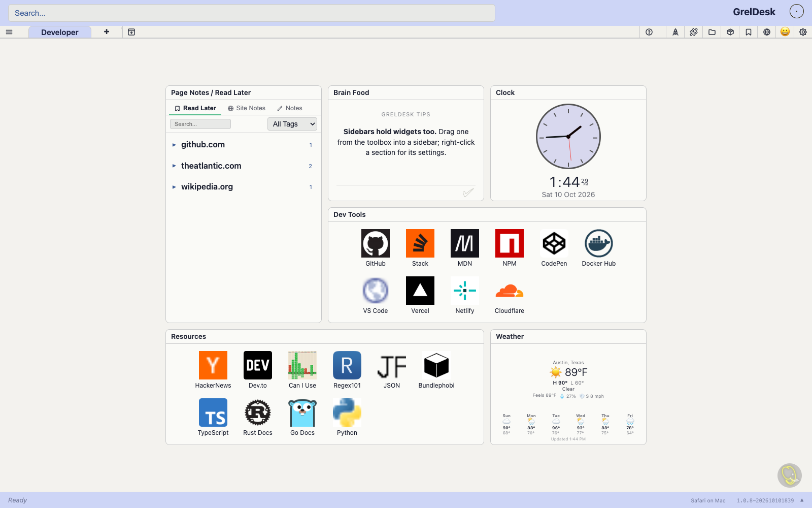This screenshot has height=508, width=812.
Task: Open HackerNews in Resources
Action: click(x=213, y=365)
